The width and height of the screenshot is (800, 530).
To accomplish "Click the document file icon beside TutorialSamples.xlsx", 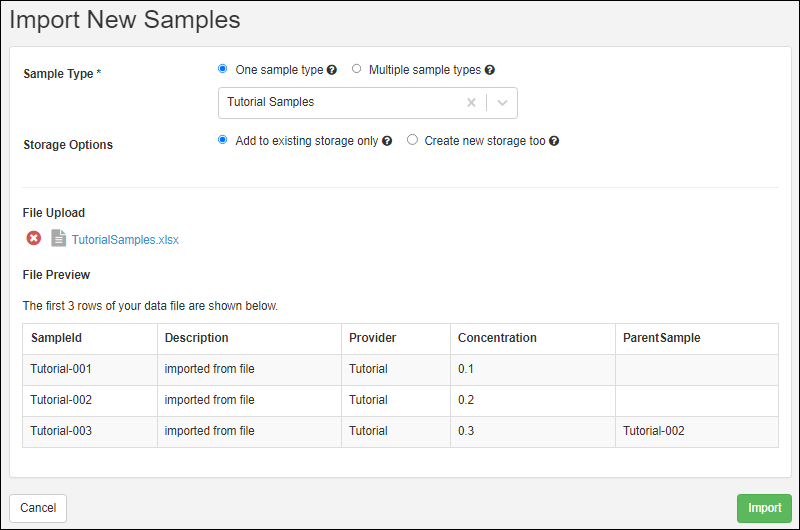I will pos(58,238).
